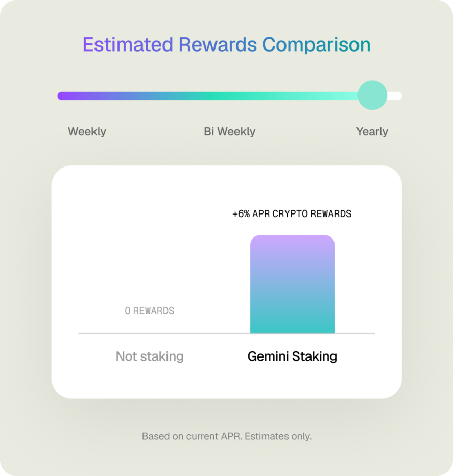
Task: Click the round slider thumb handle
Action: click(372, 96)
